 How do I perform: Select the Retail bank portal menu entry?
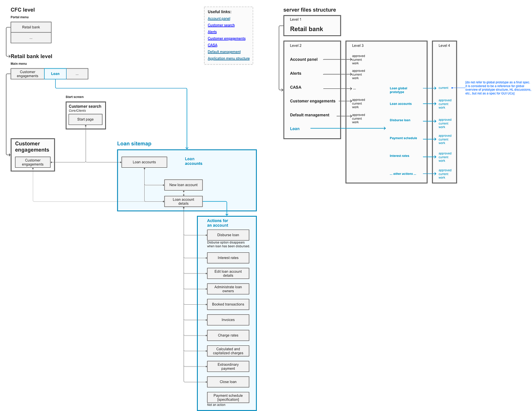tap(31, 27)
